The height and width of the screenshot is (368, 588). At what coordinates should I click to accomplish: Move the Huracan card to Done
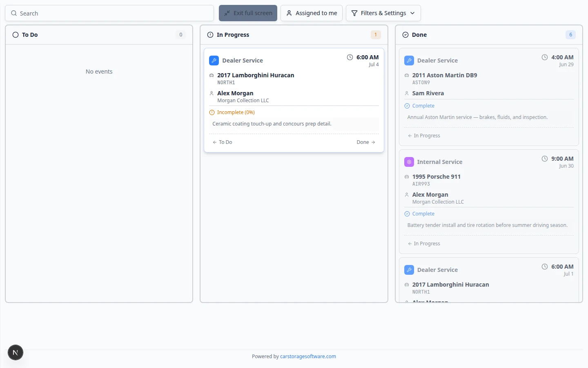coord(366,142)
